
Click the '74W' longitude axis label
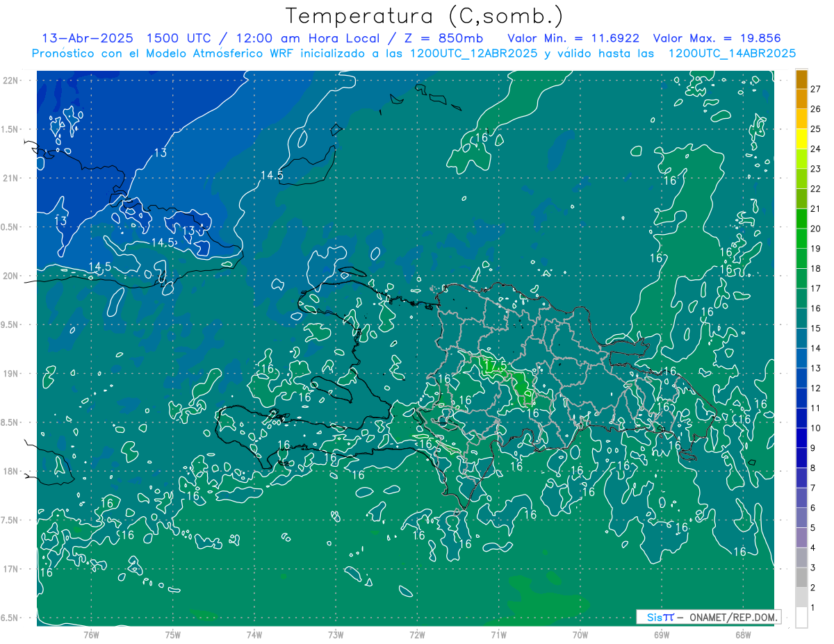coord(254,635)
